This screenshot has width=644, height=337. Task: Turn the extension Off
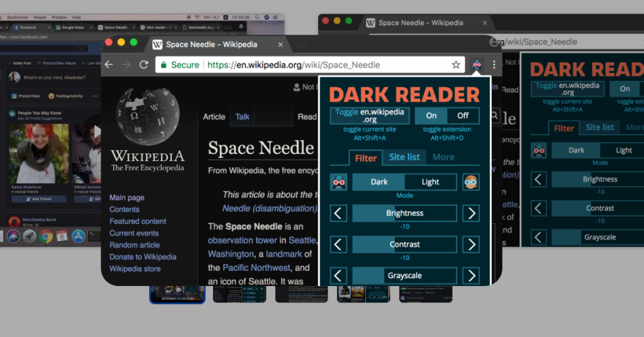[x=463, y=116]
